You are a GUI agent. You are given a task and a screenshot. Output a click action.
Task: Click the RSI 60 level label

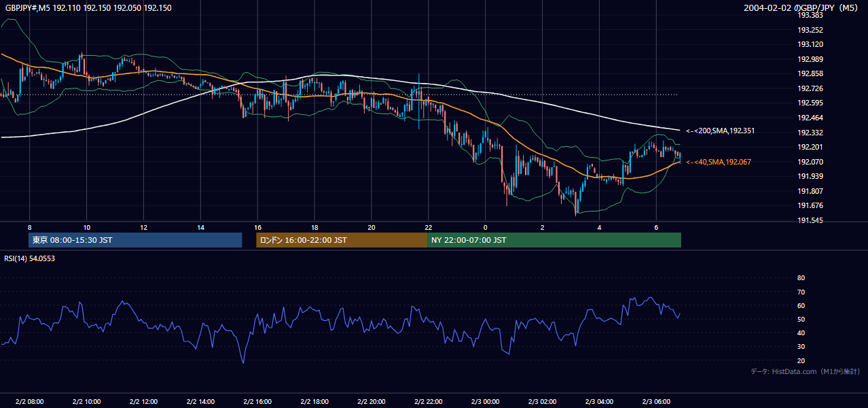tap(801, 305)
